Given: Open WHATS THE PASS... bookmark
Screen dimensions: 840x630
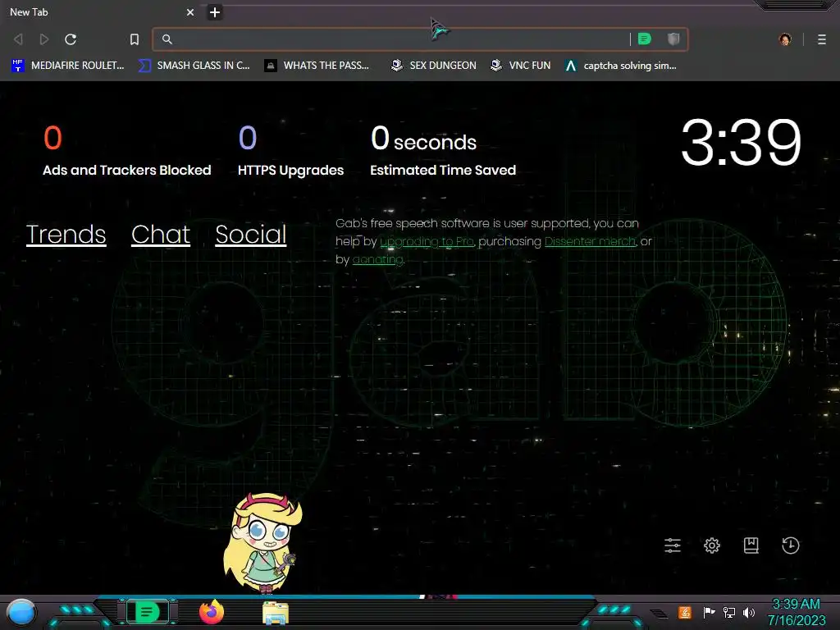Looking at the screenshot, I should 317,66.
